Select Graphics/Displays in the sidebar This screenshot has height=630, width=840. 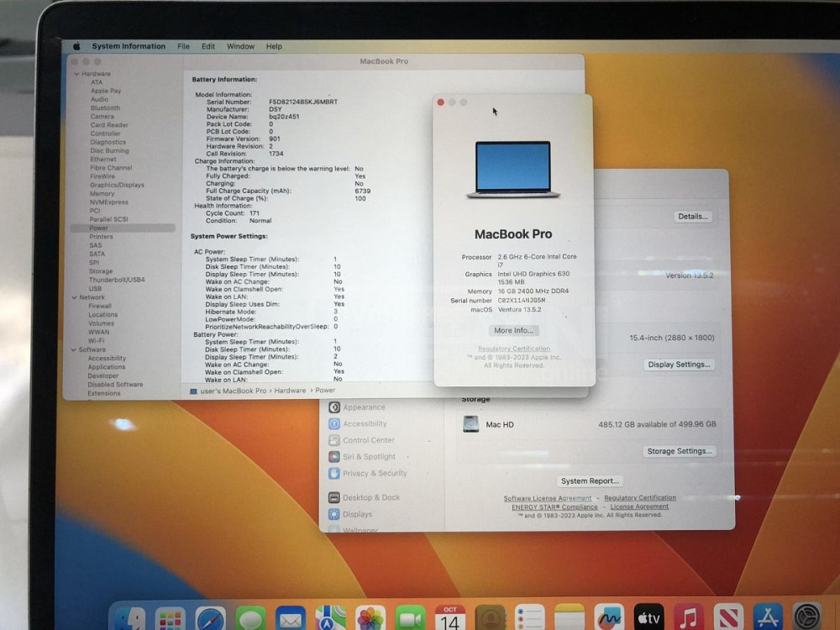point(117,185)
